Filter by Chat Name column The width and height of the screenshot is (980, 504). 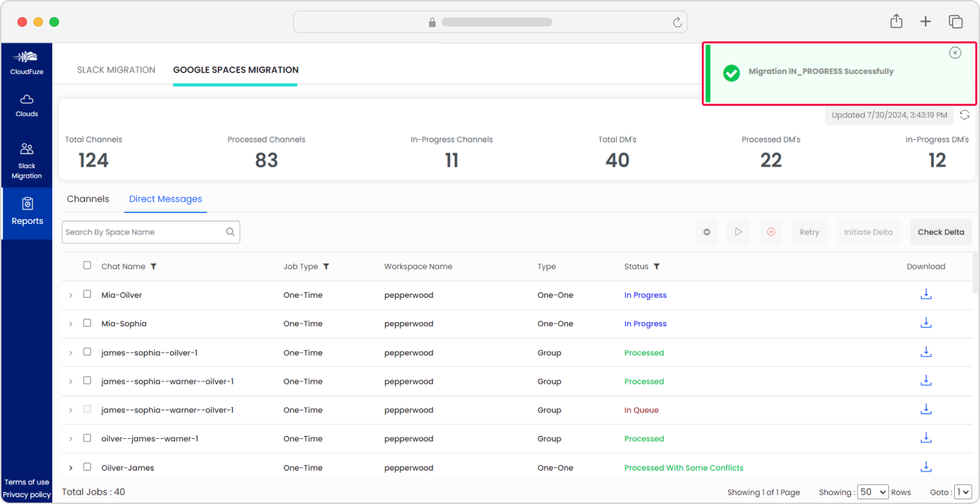pyautogui.click(x=153, y=267)
